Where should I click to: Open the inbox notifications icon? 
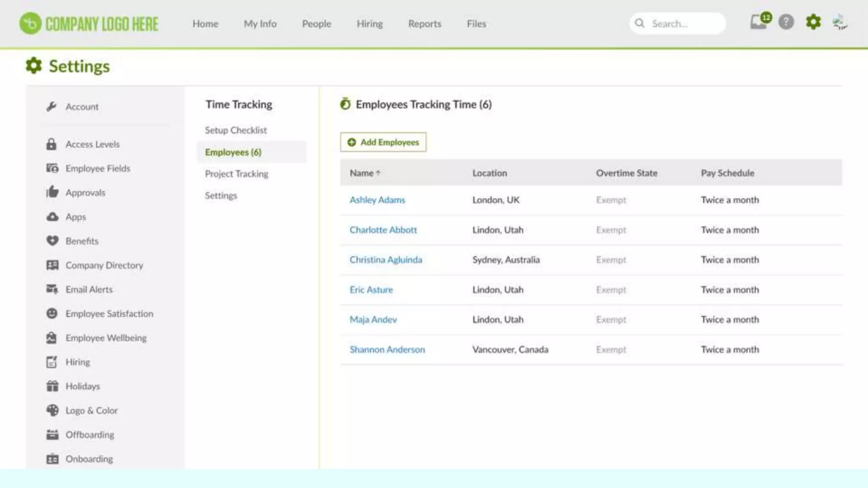tap(758, 22)
